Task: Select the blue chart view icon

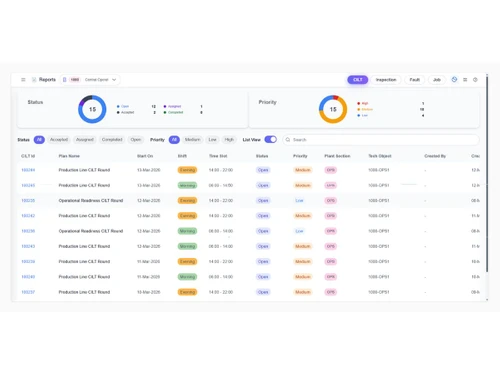Action: [454, 79]
